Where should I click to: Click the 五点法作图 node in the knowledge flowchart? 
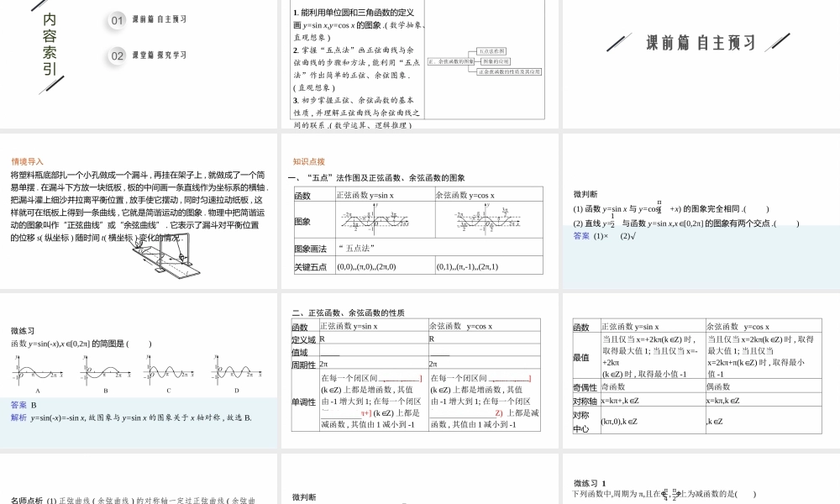click(x=491, y=50)
